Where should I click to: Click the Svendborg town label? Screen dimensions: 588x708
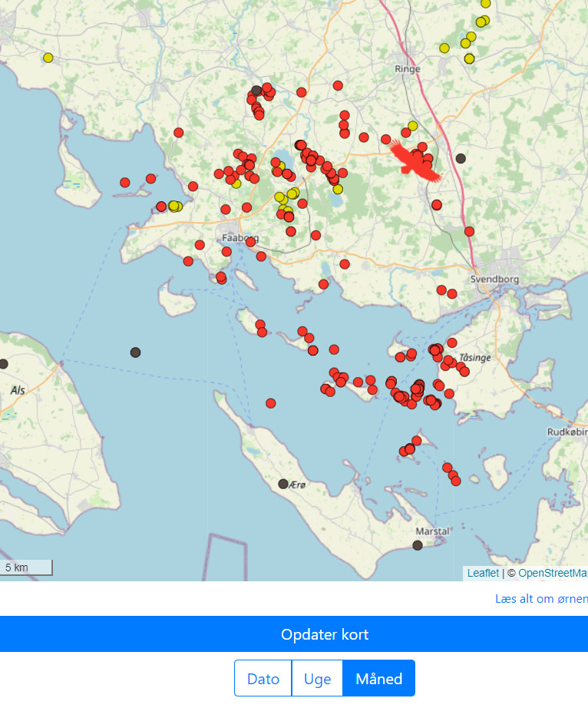(494, 279)
